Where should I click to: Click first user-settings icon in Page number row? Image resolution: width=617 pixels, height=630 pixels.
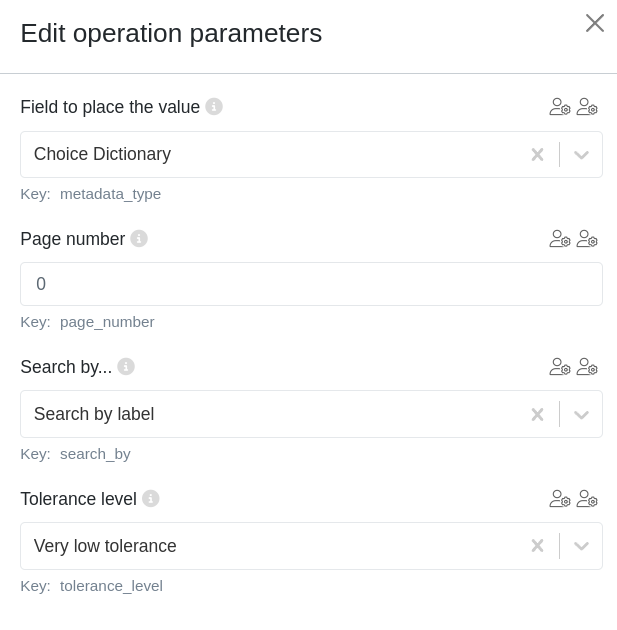(560, 238)
